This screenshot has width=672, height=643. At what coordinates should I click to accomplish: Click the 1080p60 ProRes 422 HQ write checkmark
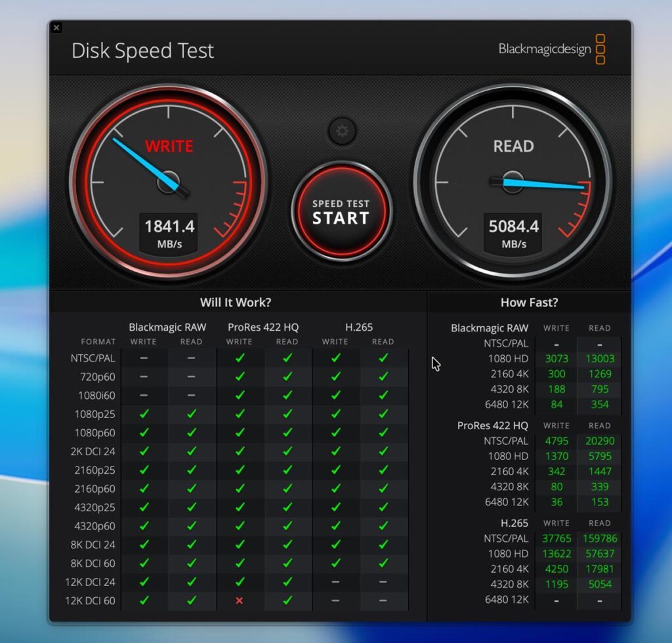tap(240, 432)
